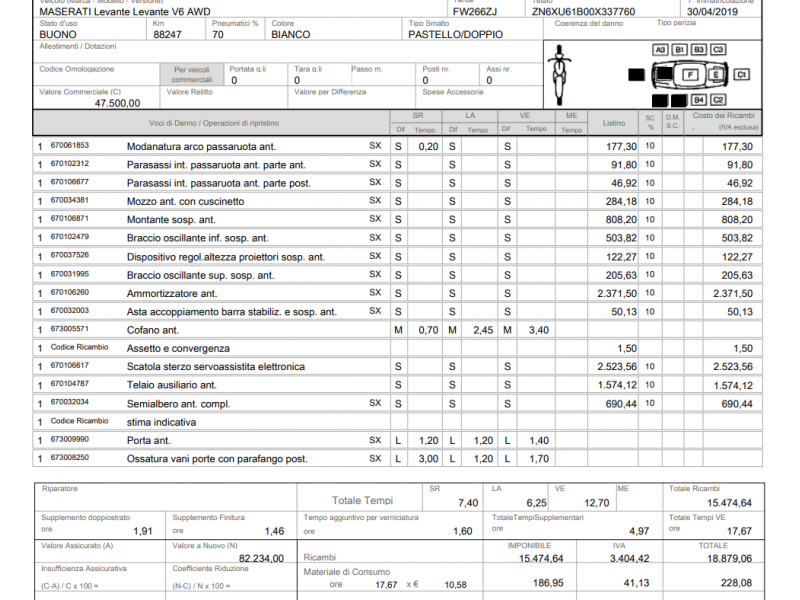Click the Km value '88247'

167,34
